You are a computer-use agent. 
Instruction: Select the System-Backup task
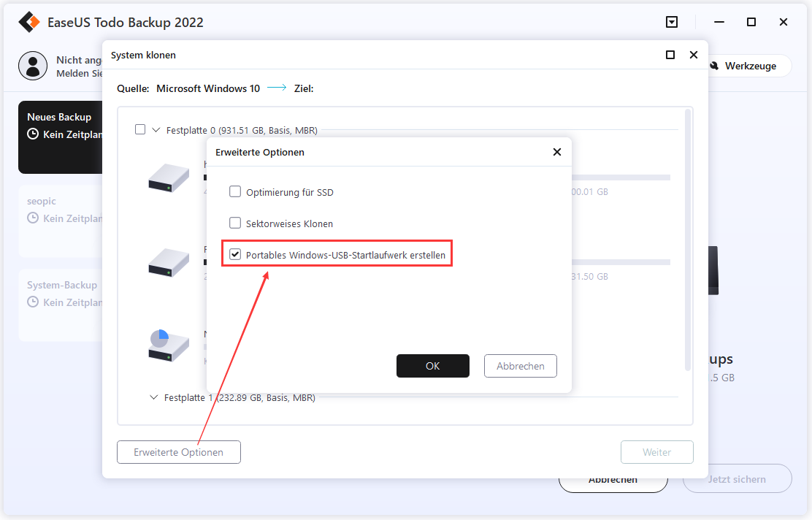(x=60, y=305)
